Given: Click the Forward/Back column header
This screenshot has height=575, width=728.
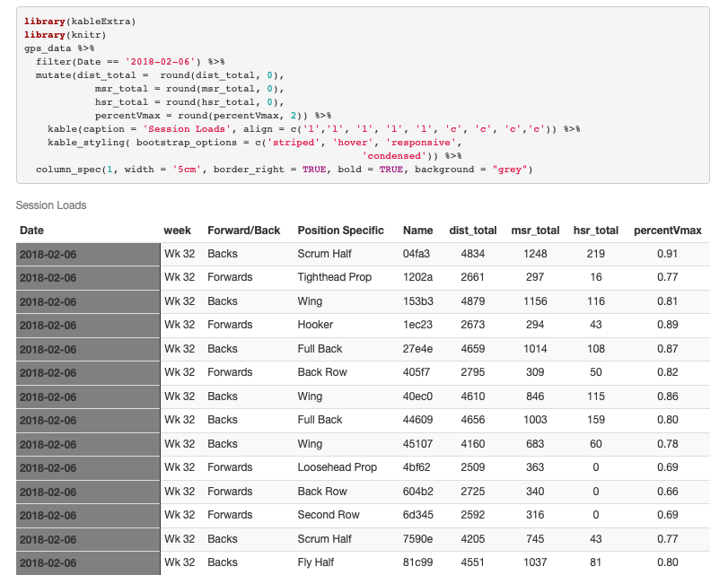Looking at the screenshot, I should 243,231.
